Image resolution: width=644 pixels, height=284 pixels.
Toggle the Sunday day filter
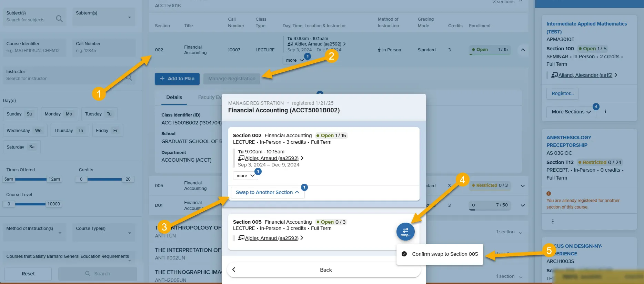point(20,114)
